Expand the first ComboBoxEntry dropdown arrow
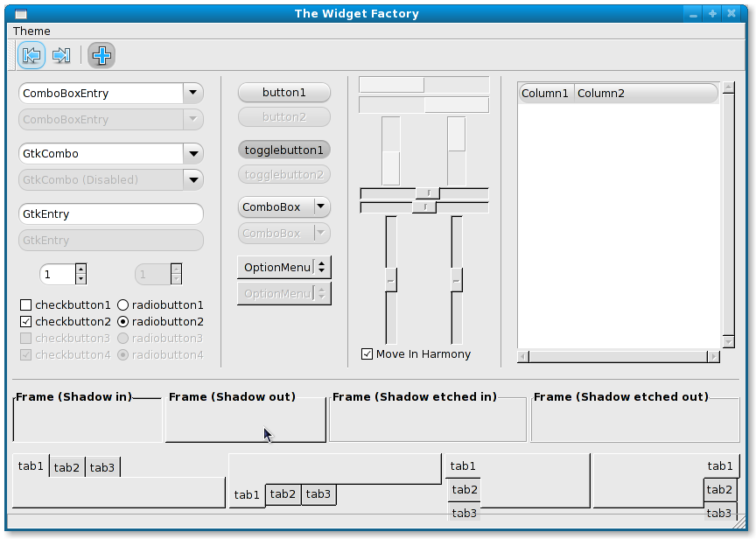The height and width of the screenshot is (539, 756). click(192, 93)
